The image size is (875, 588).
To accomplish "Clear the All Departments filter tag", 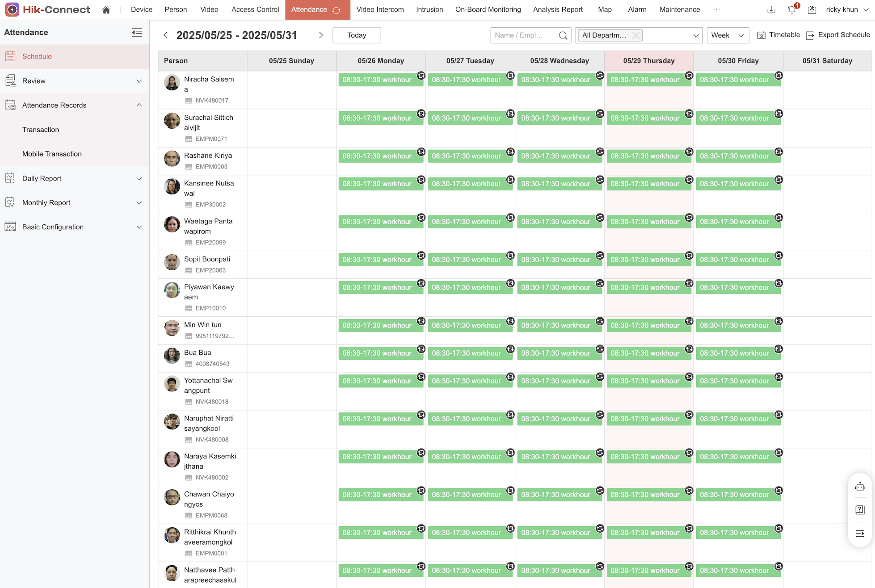I will tap(636, 35).
